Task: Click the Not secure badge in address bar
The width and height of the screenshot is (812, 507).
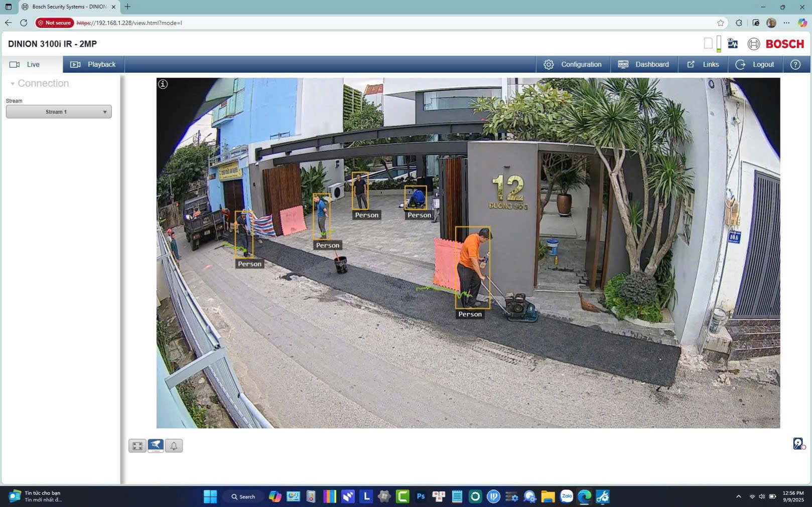Action: [x=55, y=23]
